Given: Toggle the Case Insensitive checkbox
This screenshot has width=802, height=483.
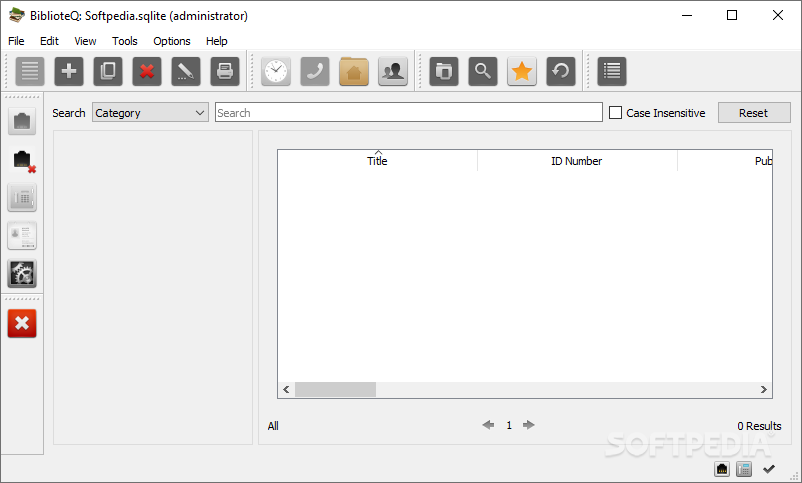Looking at the screenshot, I should [x=615, y=113].
